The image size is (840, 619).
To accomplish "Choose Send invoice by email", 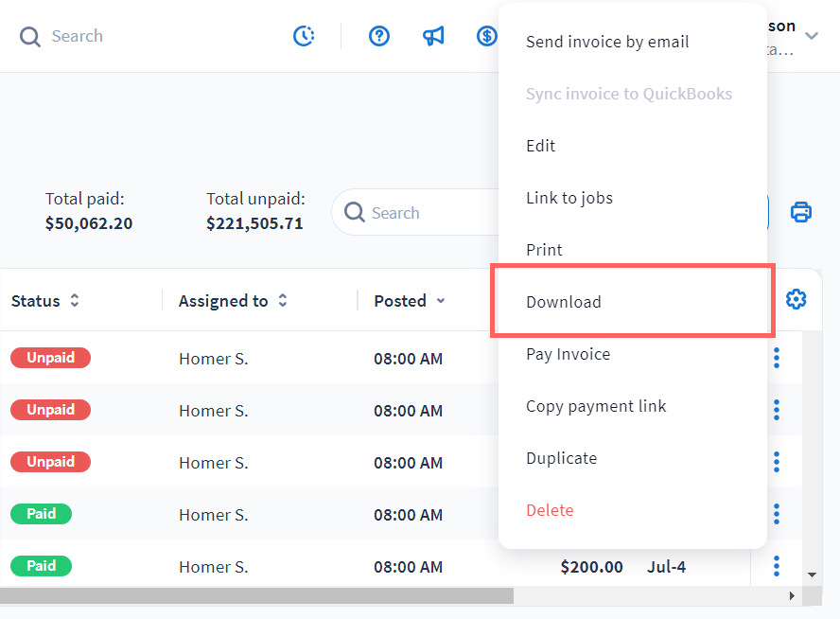I will coord(607,42).
